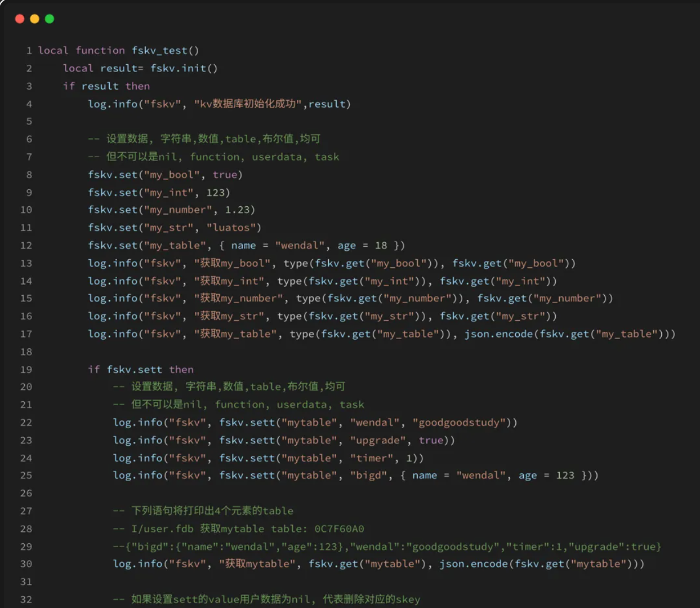Screen dimensions: 700x608
Task: Click line number 18 in the gutter
Action: [26, 352]
